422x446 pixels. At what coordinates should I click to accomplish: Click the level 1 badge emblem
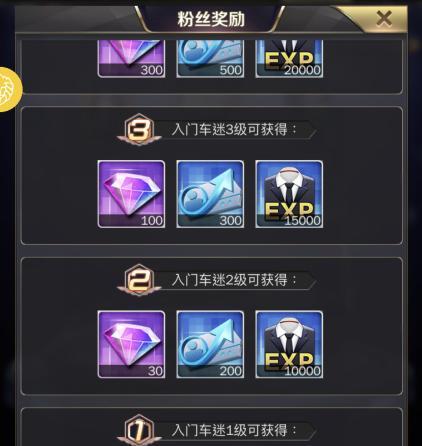coord(139,430)
